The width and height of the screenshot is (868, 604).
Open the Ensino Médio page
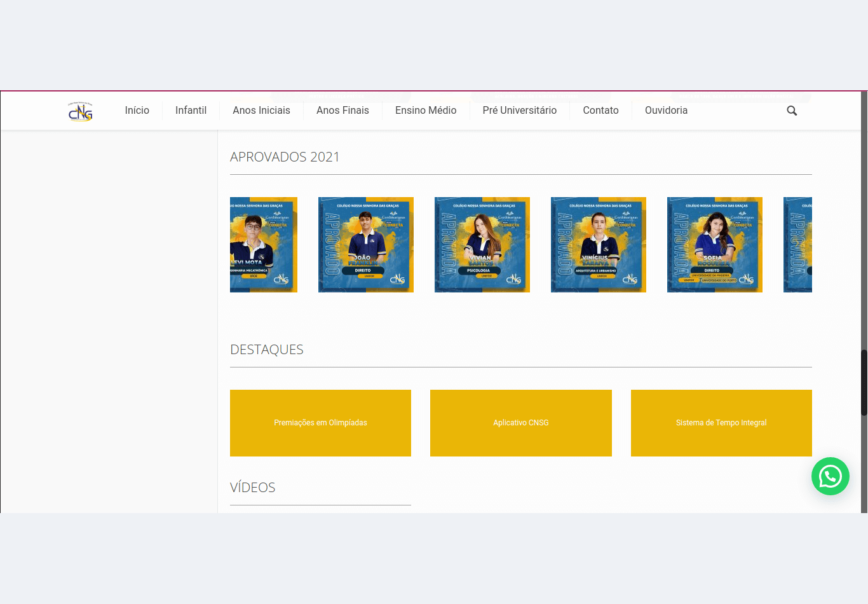click(426, 111)
